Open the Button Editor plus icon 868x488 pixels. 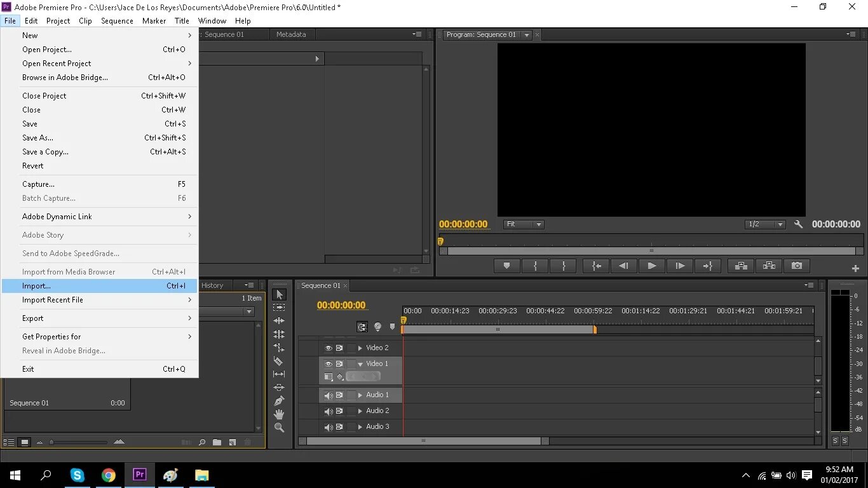[x=855, y=269]
